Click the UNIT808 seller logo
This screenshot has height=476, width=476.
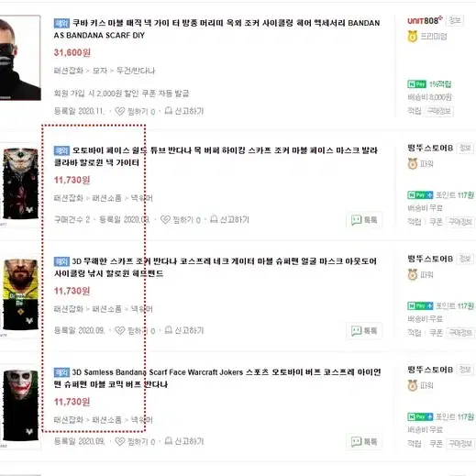(425, 20)
